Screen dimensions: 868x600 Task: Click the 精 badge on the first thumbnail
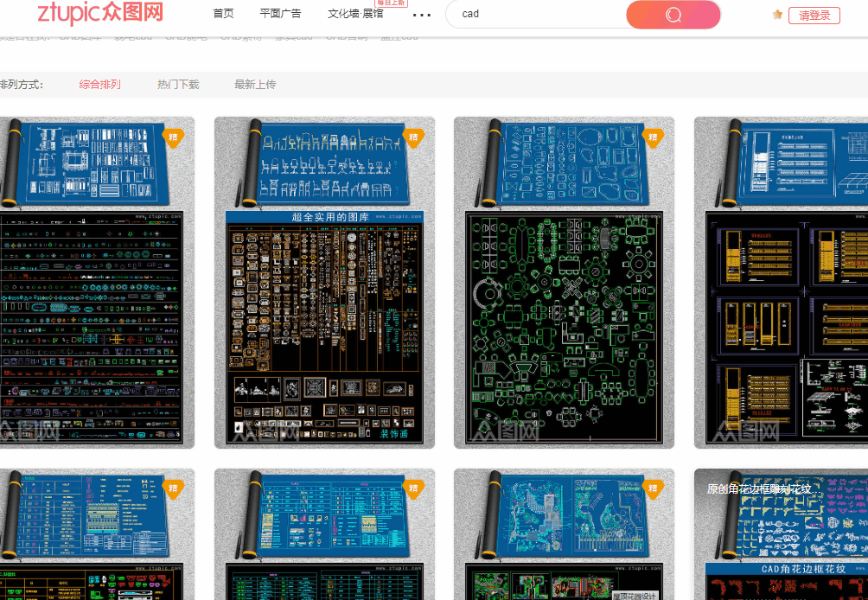[173, 137]
